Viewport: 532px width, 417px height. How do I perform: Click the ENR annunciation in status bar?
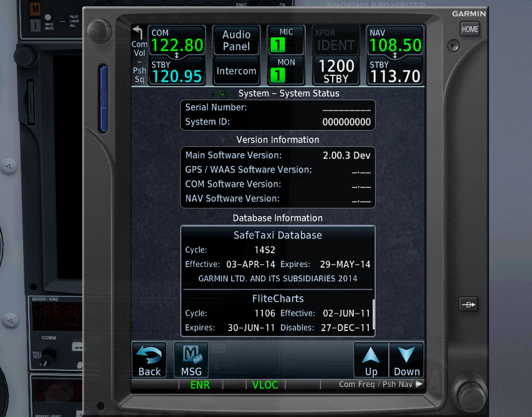pyautogui.click(x=200, y=385)
